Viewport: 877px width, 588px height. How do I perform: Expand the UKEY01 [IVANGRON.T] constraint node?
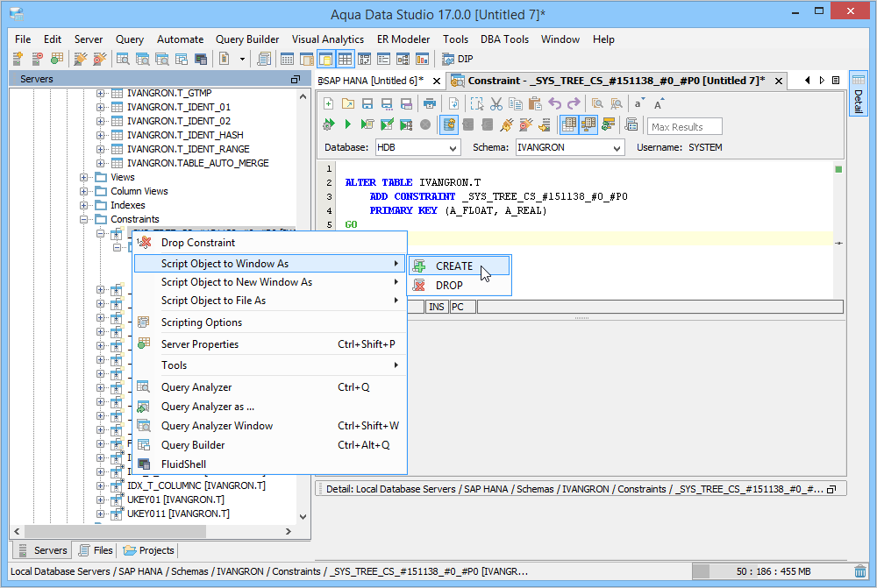[100, 499]
